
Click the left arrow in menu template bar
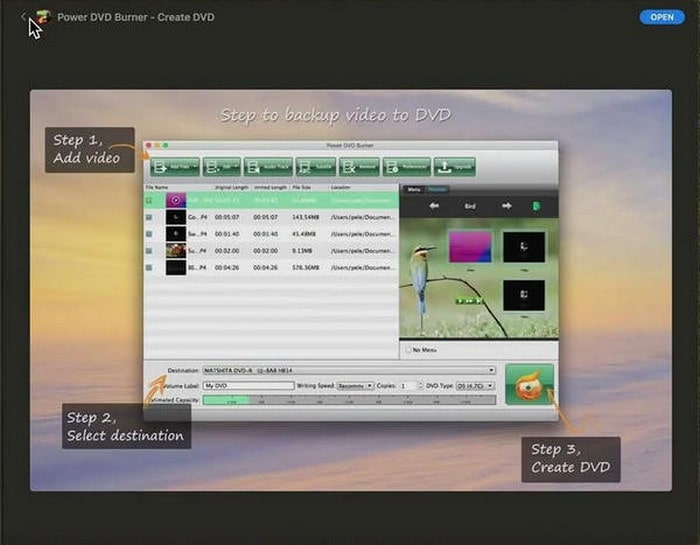(434, 206)
